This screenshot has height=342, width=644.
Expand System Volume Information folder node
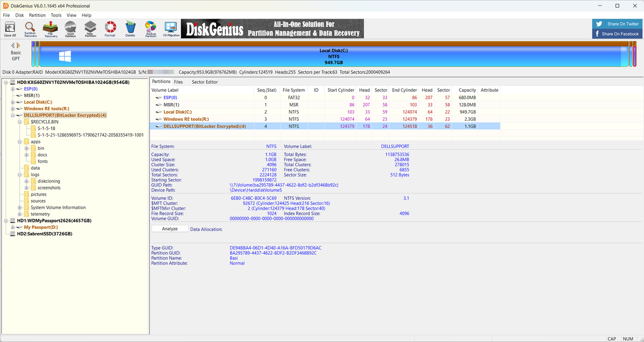20,207
